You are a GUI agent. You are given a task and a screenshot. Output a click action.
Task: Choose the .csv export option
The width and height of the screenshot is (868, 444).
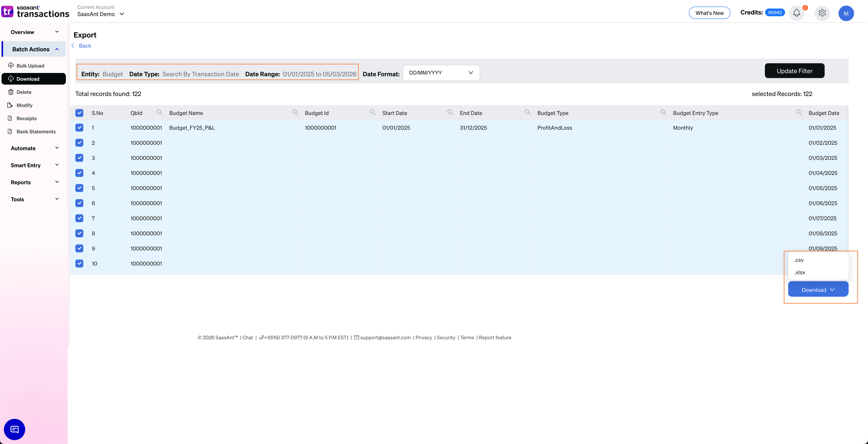click(799, 260)
